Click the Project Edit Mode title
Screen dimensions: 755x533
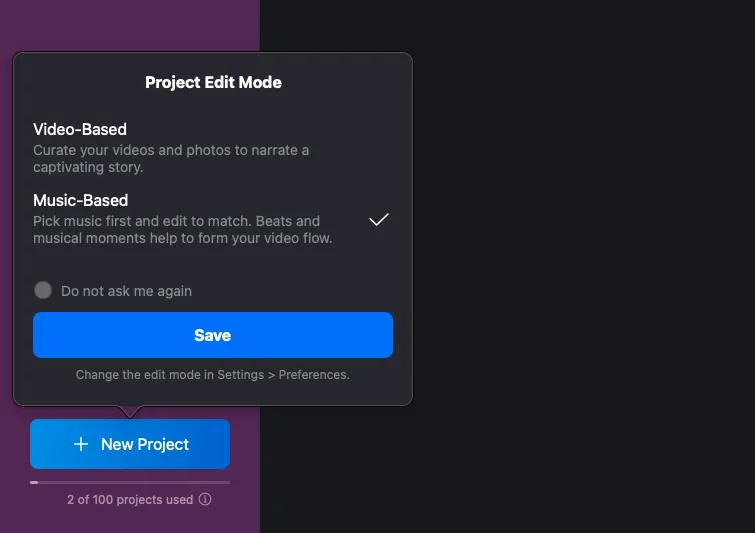coord(213,82)
